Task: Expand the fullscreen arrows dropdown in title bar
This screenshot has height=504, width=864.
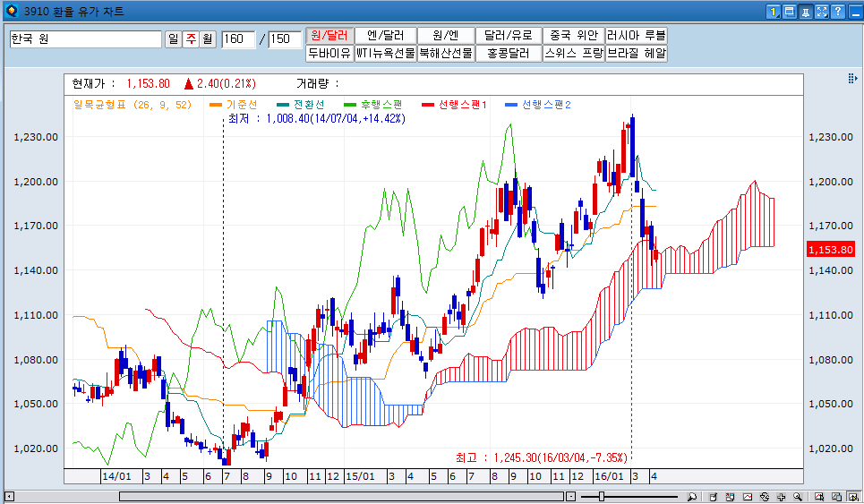Action: [x=822, y=12]
